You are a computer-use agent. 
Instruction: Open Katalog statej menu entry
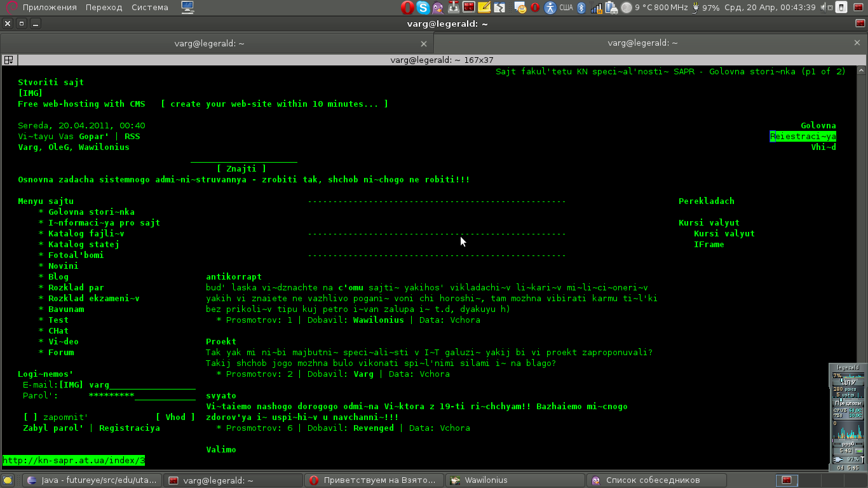[x=84, y=245]
